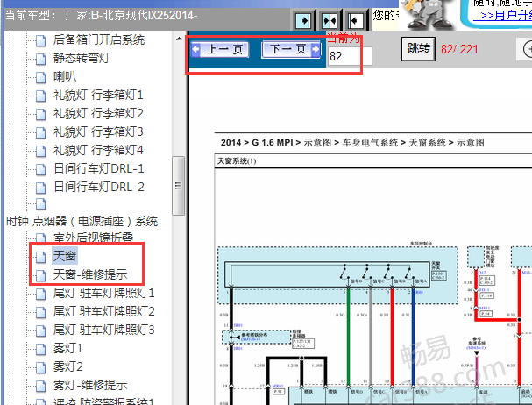Click the breadcrumb 天窗系统 heading text
The height and width of the screenshot is (405, 532).
[x=427, y=143]
